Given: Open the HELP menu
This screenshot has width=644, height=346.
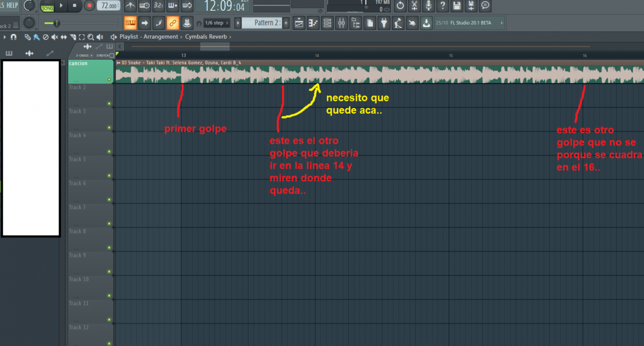Looking at the screenshot, I should point(12,5).
